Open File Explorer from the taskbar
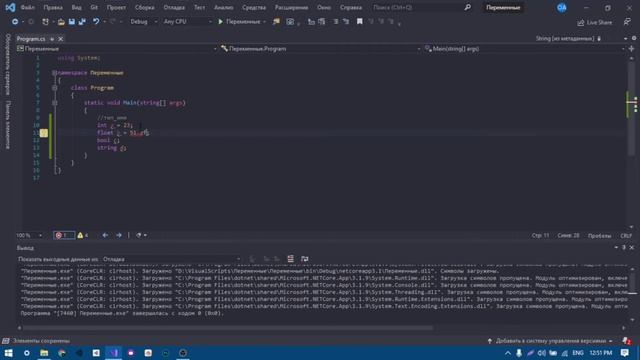Screen dimensions: 640x360 click(x=44, y=353)
